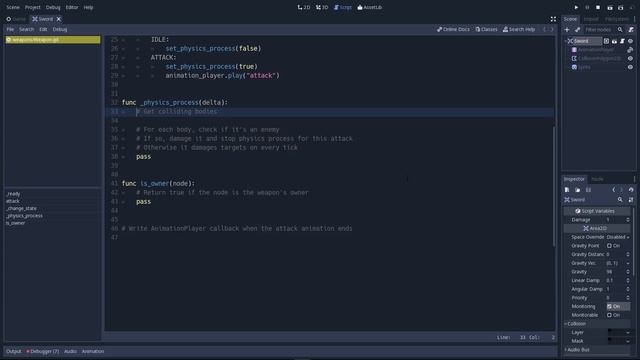Jump to the _ready method
640x360 pixels.
click(13, 194)
